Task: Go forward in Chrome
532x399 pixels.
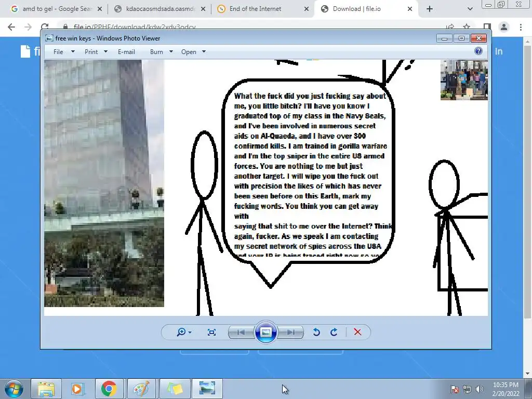Action: coord(28,27)
